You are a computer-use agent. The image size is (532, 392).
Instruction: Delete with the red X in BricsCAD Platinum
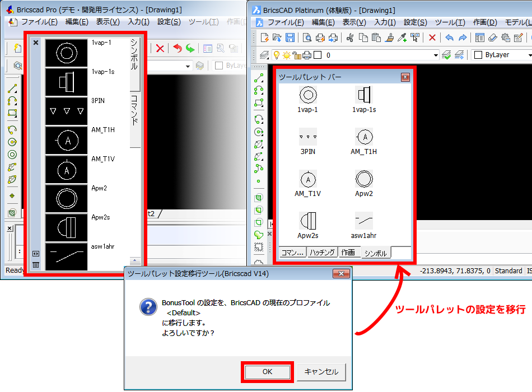[x=432, y=38]
